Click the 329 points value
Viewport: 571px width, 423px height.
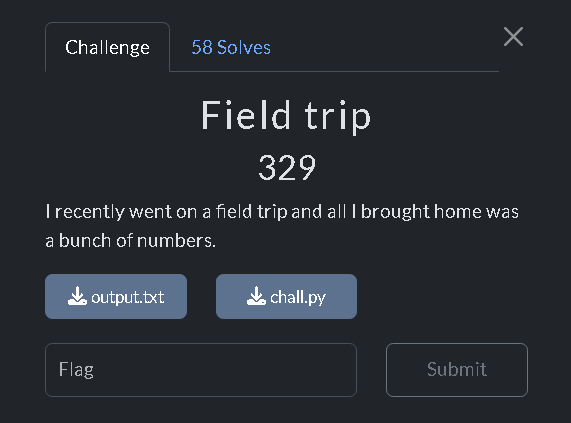pos(287,167)
